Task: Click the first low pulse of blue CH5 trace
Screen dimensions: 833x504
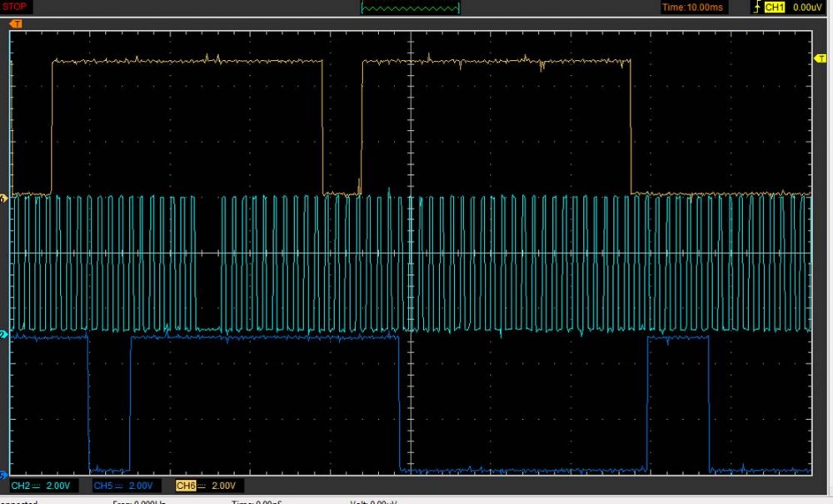Action: [x=109, y=468]
